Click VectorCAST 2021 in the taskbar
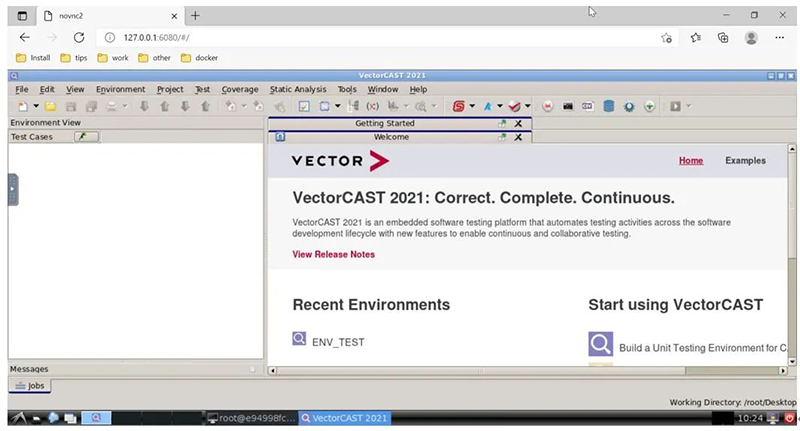Image resolution: width=800 pixels, height=431 pixels. [x=345, y=418]
